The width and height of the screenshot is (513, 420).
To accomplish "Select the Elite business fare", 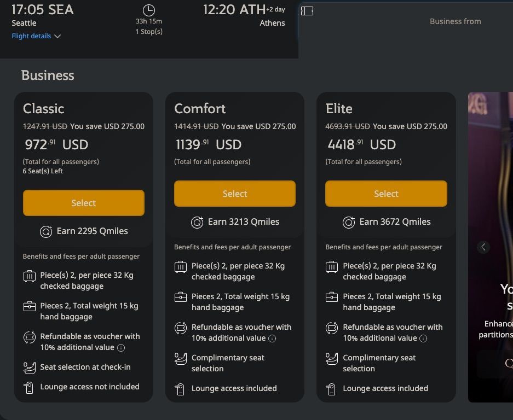I will click(386, 194).
